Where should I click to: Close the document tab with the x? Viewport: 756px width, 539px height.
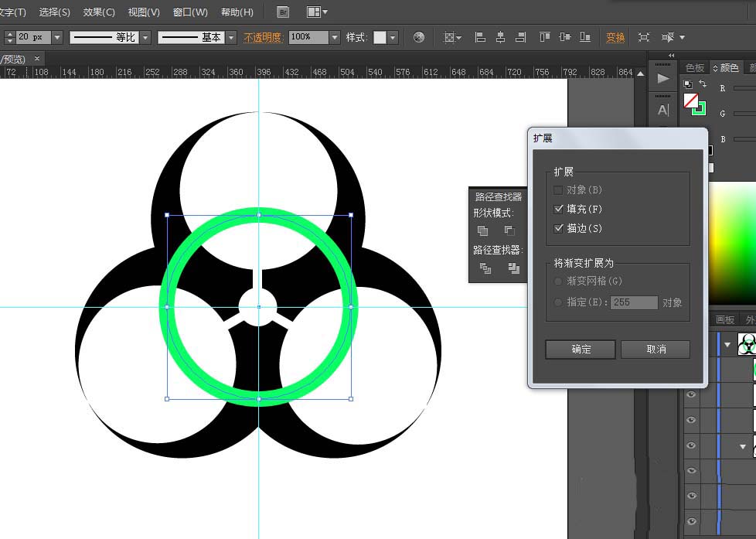tap(36, 59)
